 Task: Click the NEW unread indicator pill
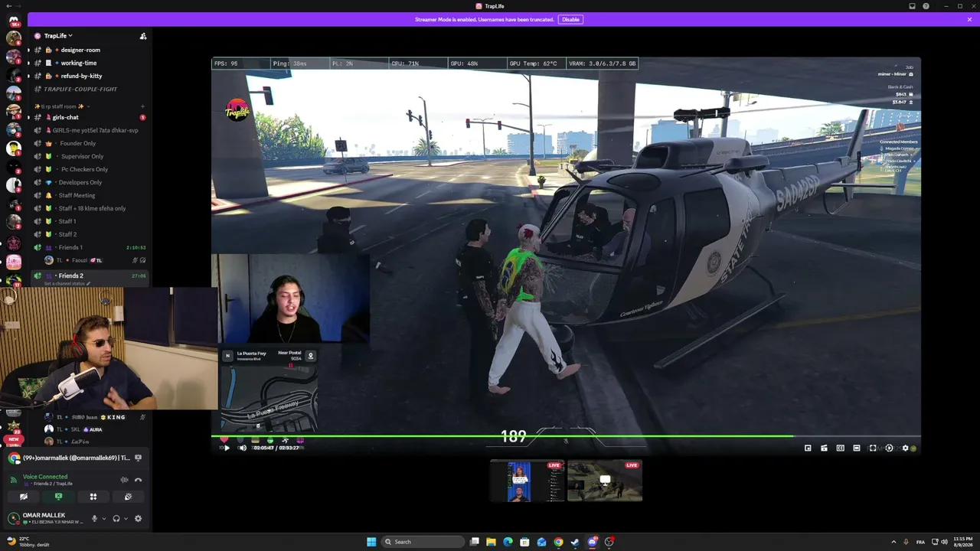pos(14,439)
